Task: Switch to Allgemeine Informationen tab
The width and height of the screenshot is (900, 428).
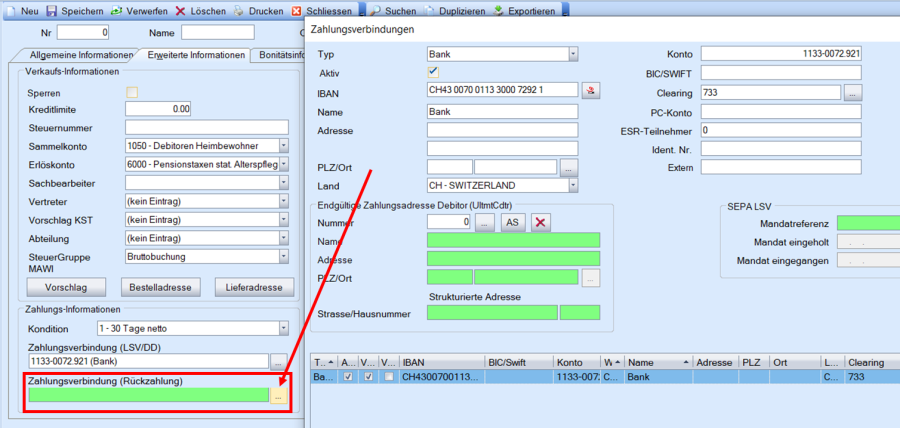Action: click(80, 55)
